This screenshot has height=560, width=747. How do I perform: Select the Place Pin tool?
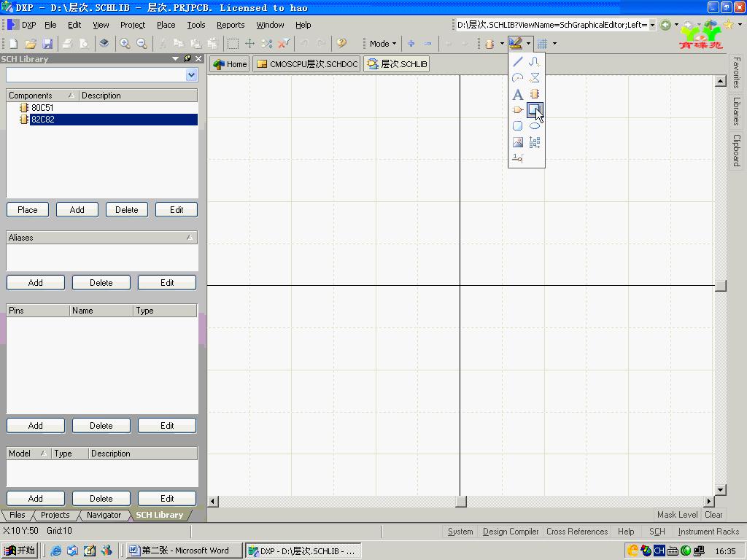click(518, 157)
